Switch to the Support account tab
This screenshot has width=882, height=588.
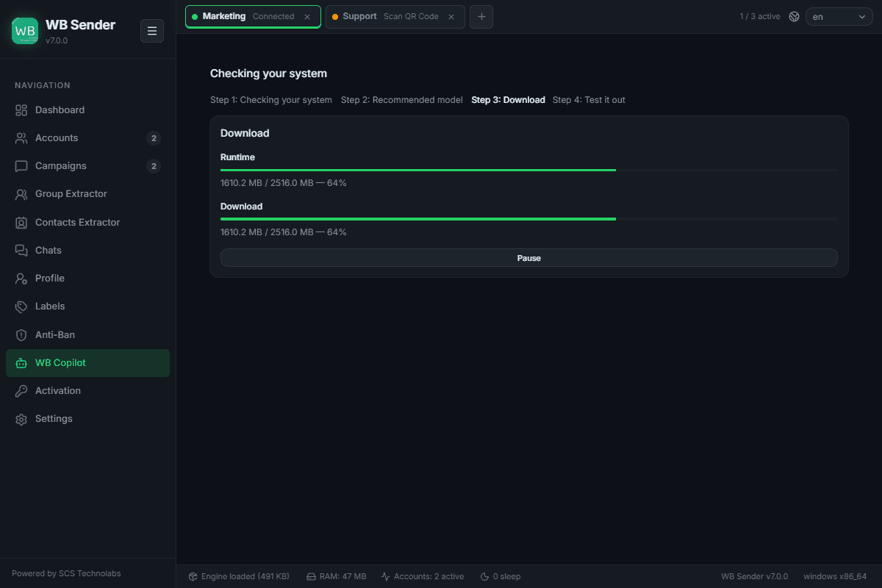pyautogui.click(x=395, y=17)
